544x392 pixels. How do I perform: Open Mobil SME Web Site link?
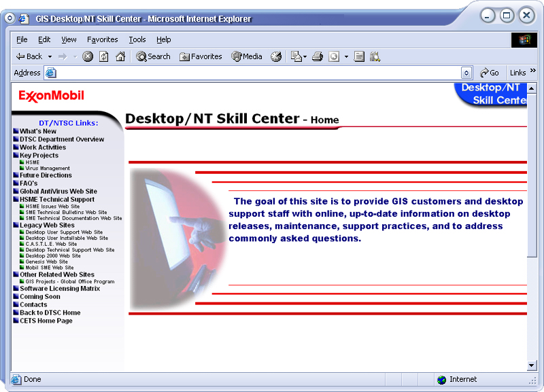pyautogui.click(x=50, y=268)
